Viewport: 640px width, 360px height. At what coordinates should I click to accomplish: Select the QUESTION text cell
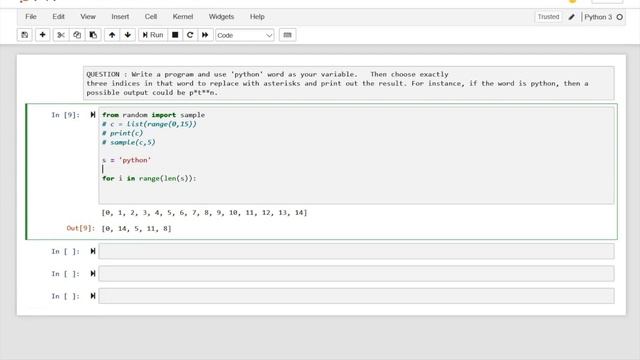click(349, 83)
